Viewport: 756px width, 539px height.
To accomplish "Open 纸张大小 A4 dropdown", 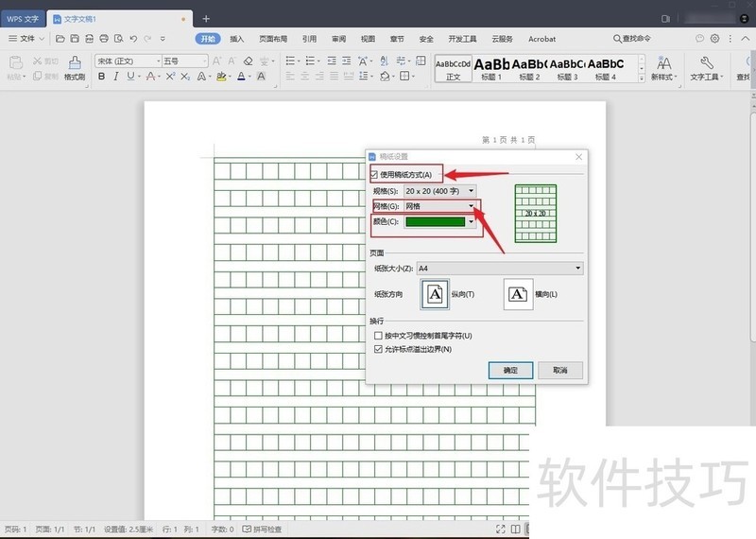I will [x=500, y=269].
